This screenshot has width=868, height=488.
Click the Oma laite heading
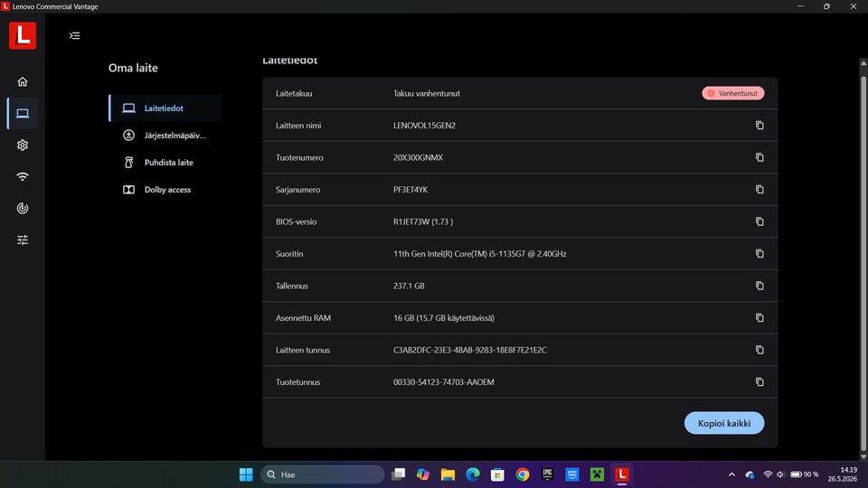tap(133, 68)
